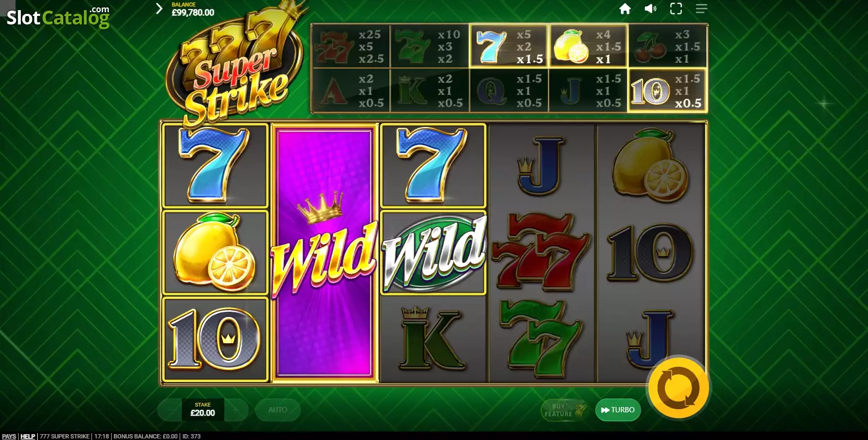The height and width of the screenshot is (440, 868).
Task: Click the SlotCatalog.com logo
Action: pos(58,17)
